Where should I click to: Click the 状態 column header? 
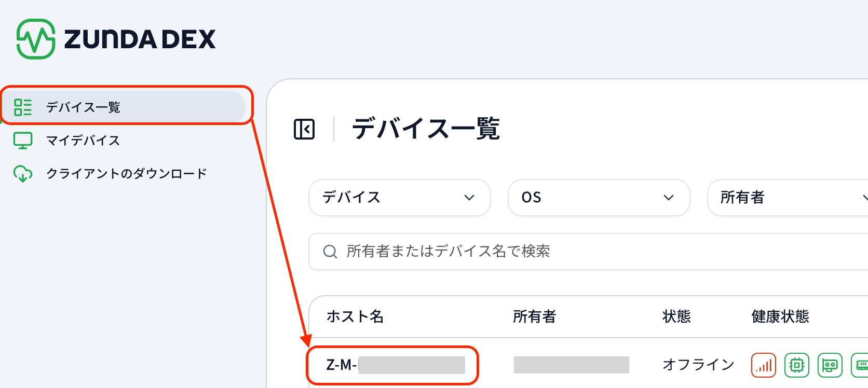click(676, 316)
